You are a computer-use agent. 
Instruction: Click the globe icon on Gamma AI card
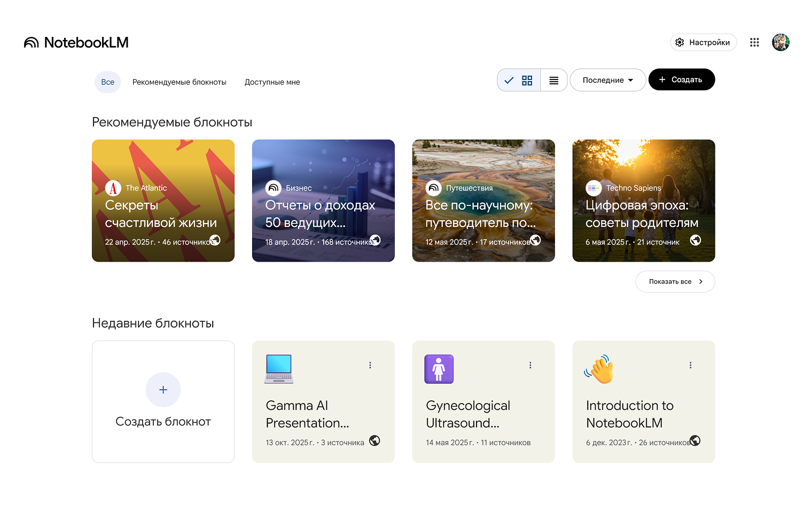click(x=374, y=440)
